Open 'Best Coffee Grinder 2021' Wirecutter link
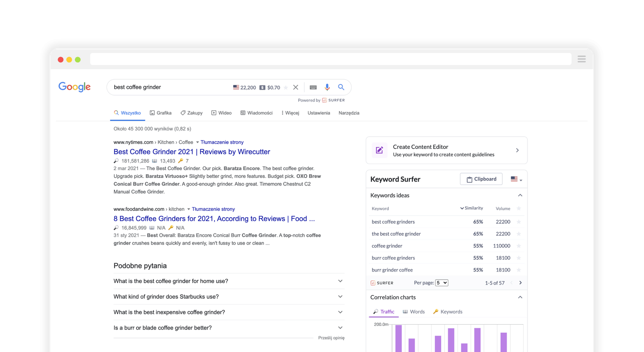Screen dimensions: 644x352 click(x=192, y=152)
